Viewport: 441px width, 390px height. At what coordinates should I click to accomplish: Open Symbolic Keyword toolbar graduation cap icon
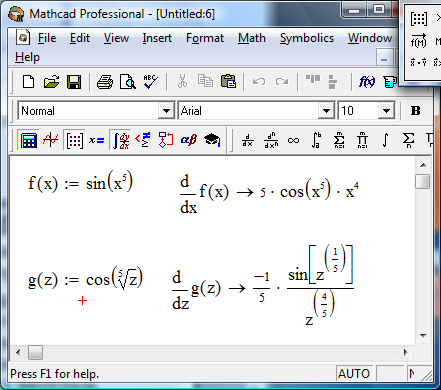pyautogui.click(x=212, y=140)
